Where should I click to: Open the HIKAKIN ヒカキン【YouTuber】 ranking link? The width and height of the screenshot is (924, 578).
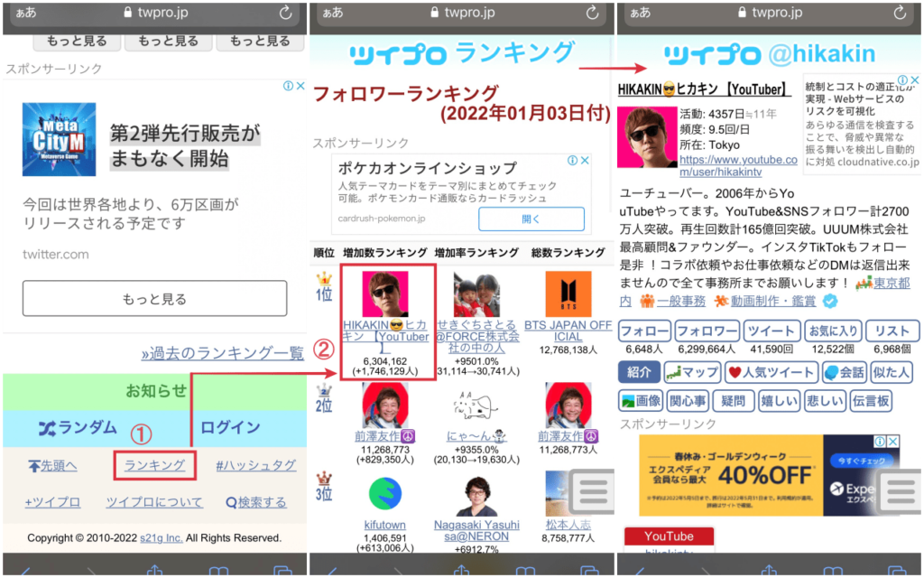point(386,337)
